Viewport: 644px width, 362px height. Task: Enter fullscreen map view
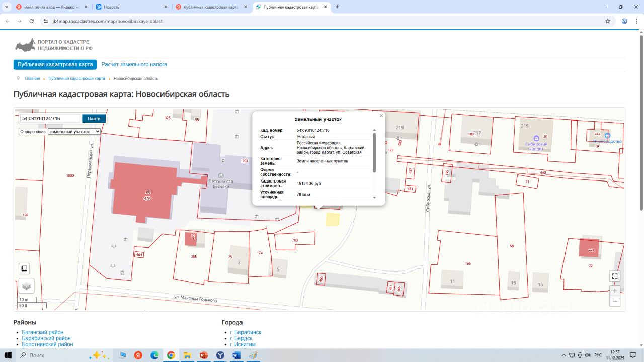[614, 276]
